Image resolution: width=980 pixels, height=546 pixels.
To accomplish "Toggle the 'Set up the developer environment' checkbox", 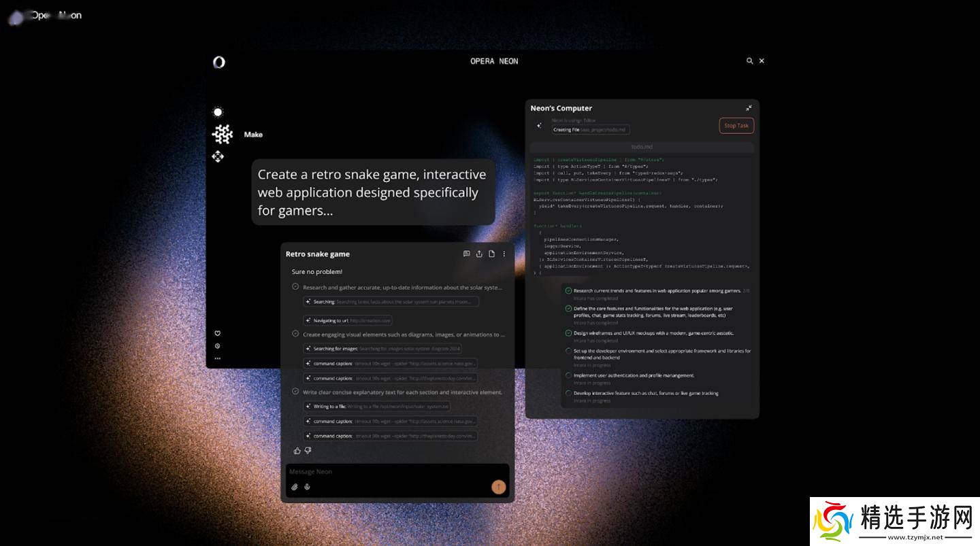I will (x=568, y=351).
